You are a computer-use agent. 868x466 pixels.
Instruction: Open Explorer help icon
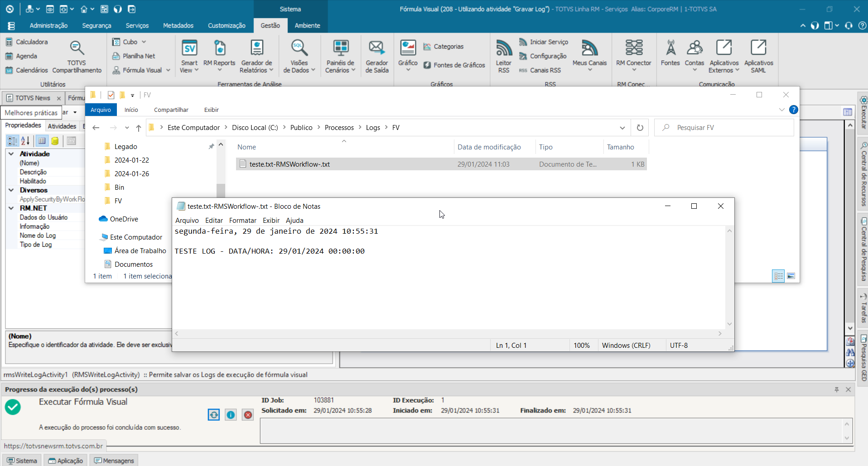(793, 110)
